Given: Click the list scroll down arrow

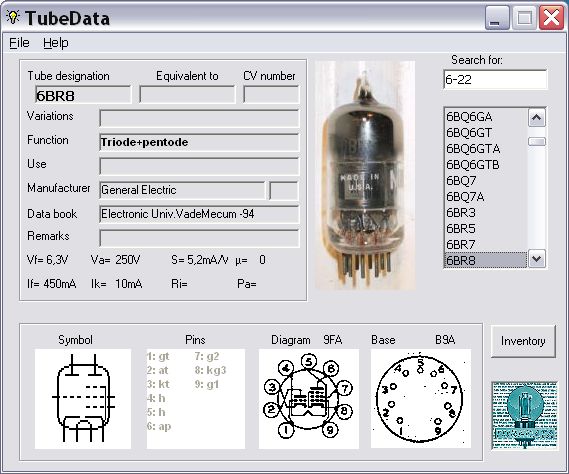Looking at the screenshot, I should [x=537, y=259].
